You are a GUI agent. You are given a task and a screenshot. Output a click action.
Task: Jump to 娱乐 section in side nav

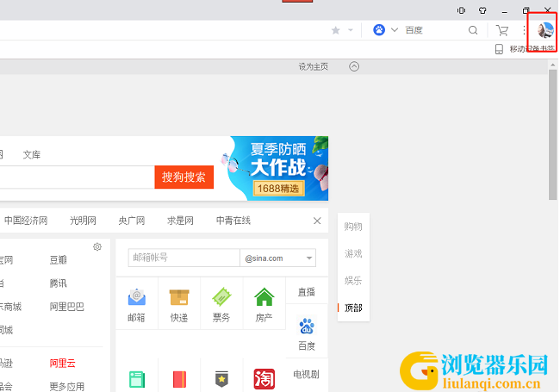353,281
